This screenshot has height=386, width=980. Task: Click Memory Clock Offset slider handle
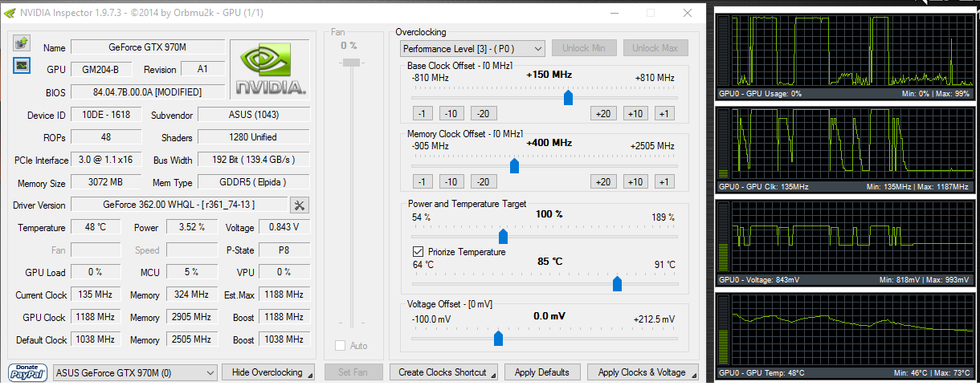click(x=514, y=166)
